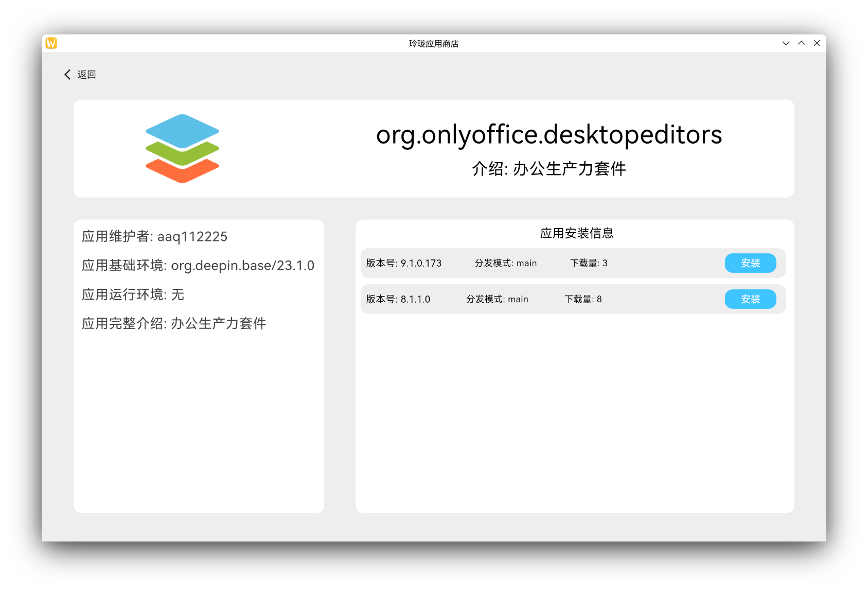Image resolution: width=868 pixels, height=591 pixels.
Task: Click 应用运行环境: 无 text
Action: (x=133, y=294)
